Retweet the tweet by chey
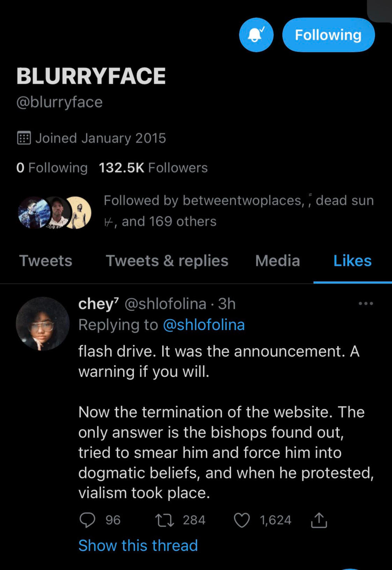Image resolution: width=392 pixels, height=570 pixels. [165, 520]
